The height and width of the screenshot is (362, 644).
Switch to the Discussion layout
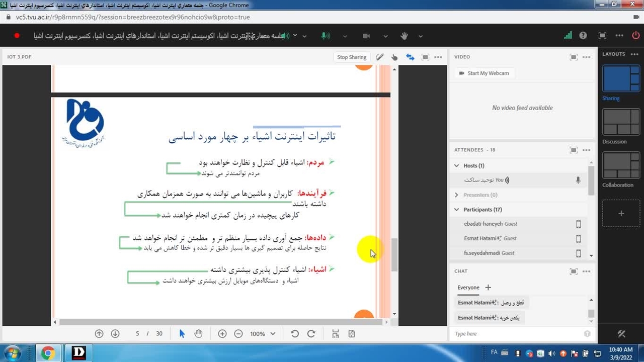click(x=621, y=122)
